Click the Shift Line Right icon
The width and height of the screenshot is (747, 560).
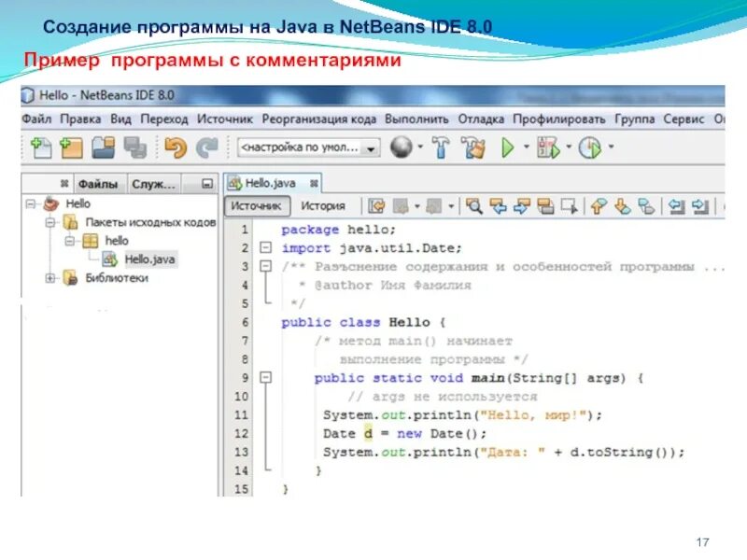(700, 206)
